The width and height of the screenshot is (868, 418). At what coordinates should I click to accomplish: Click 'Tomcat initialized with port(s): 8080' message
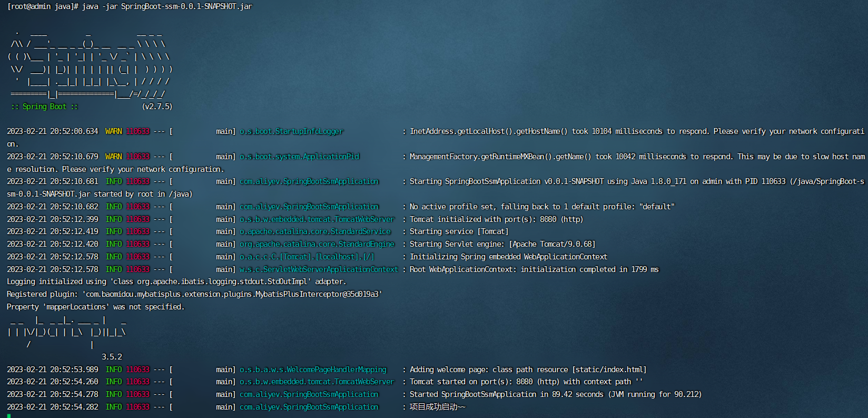(496, 219)
